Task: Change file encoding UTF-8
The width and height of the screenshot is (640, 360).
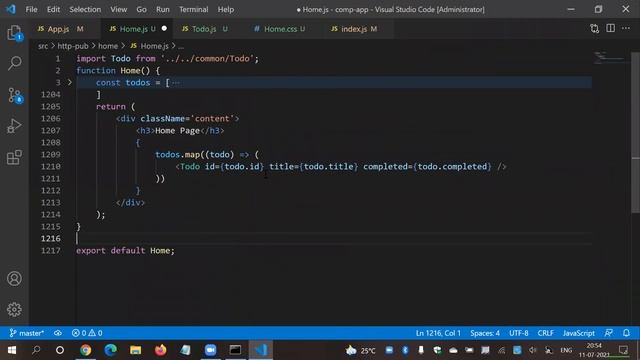Action: pos(518,333)
